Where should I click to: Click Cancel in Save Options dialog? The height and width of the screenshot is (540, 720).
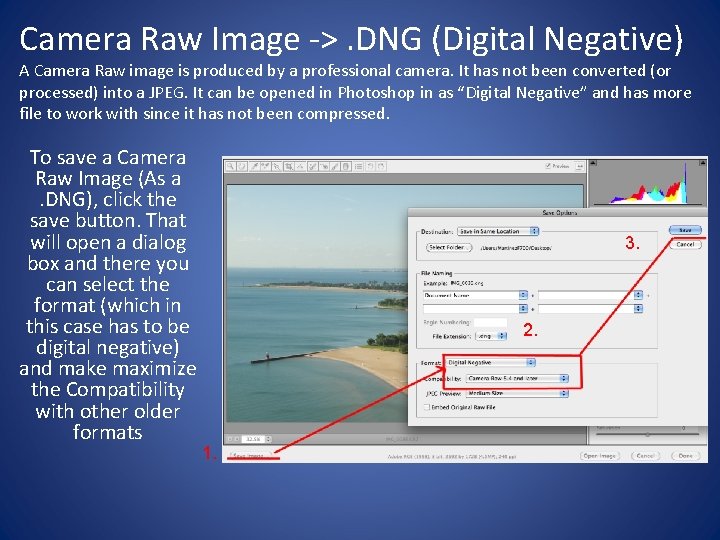coord(685,244)
